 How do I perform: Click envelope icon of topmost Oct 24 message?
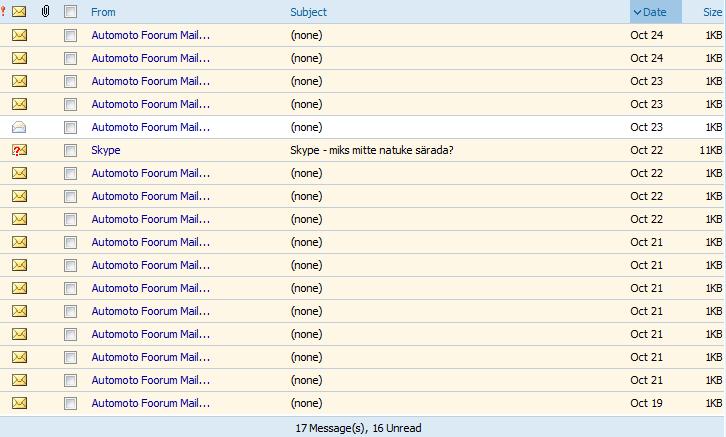[x=19, y=35]
